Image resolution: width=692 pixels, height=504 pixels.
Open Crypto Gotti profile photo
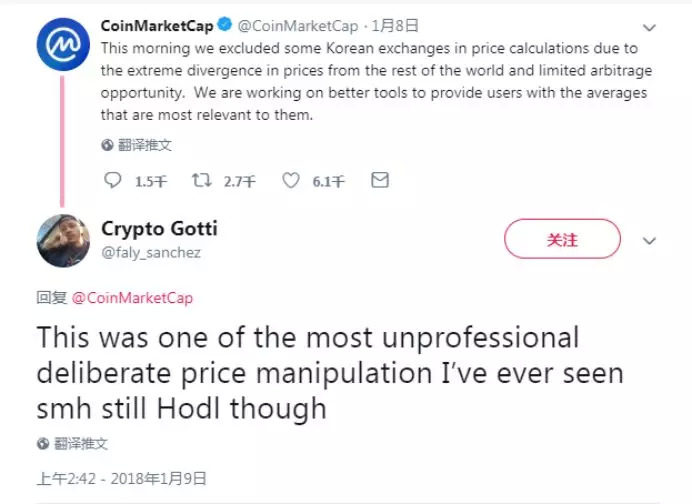(x=63, y=241)
